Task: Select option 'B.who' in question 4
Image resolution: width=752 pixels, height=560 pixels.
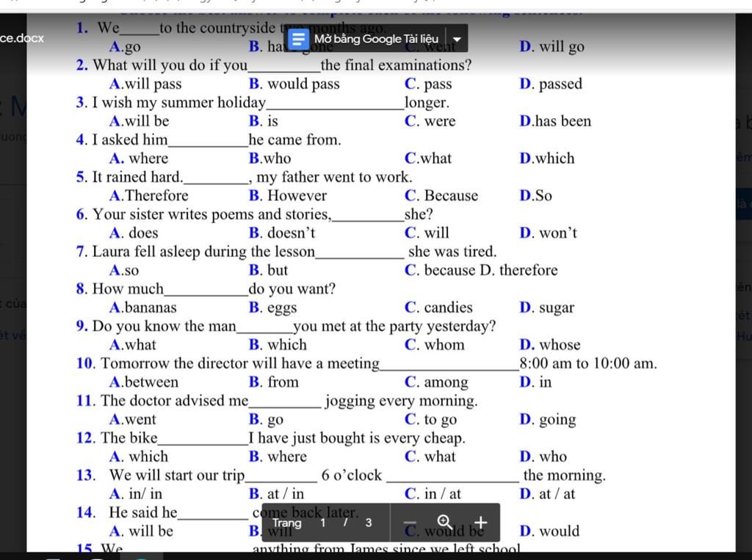Action: (270, 159)
